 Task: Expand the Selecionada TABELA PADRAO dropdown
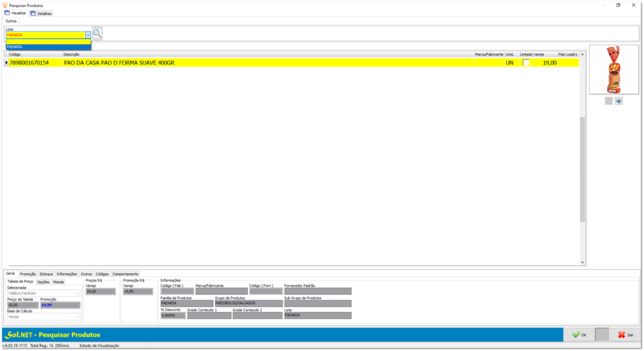pos(77,293)
